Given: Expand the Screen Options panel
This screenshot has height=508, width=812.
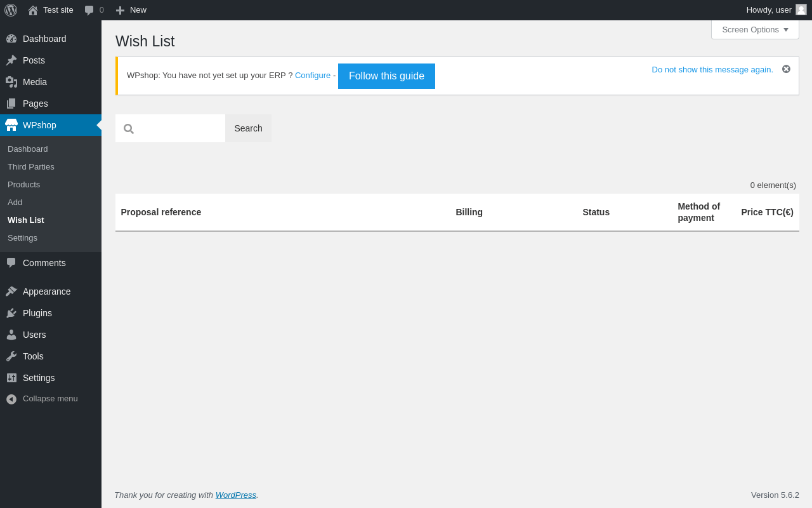Looking at the screenshot, I should (x=755, y=29).
